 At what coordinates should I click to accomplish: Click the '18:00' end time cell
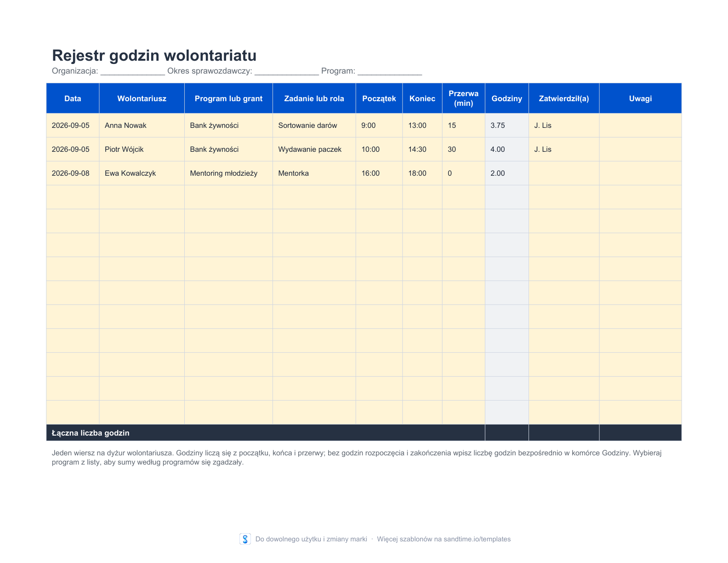422,173
